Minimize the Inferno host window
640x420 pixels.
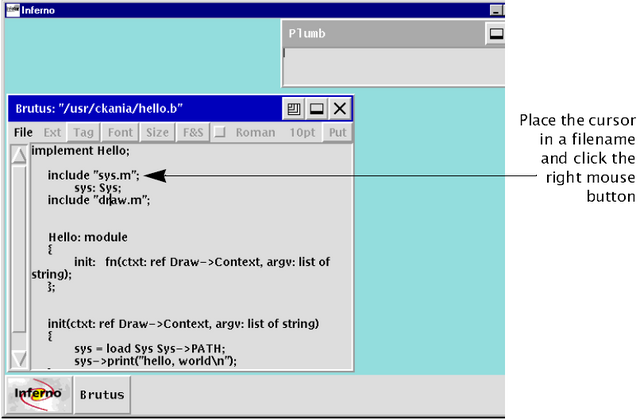coord(496,10)
